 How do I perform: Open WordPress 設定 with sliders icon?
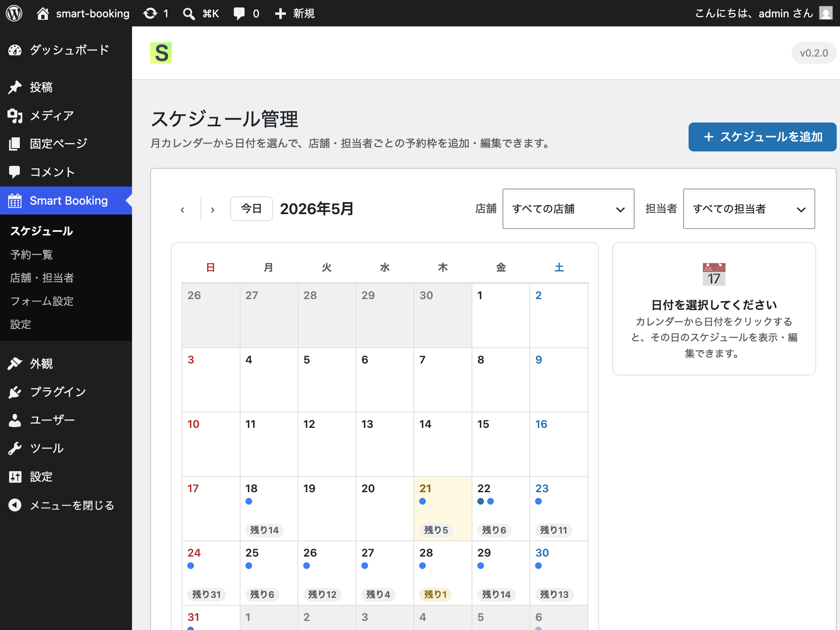point(66,477)
